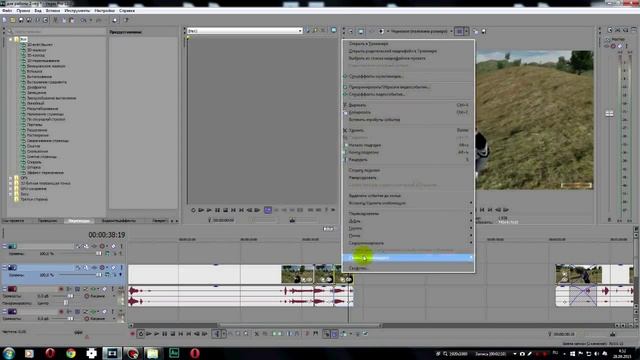This screenshot has height=360, width=640.
Task: Open the Справка menu
Action: (127, 11)
